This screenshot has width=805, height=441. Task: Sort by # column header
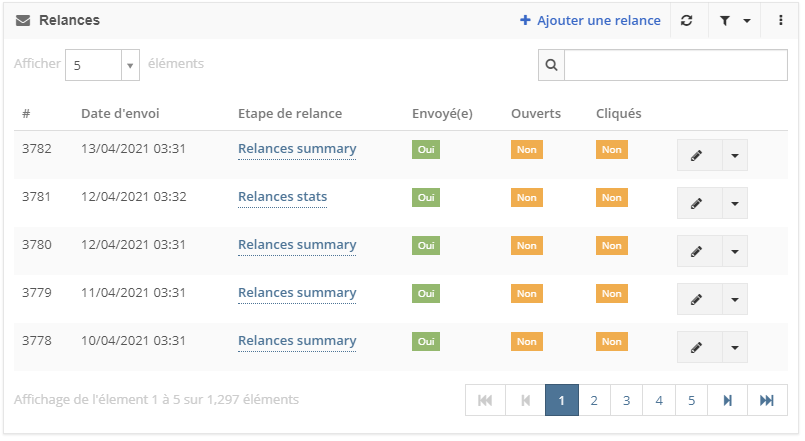coord(26,113)
